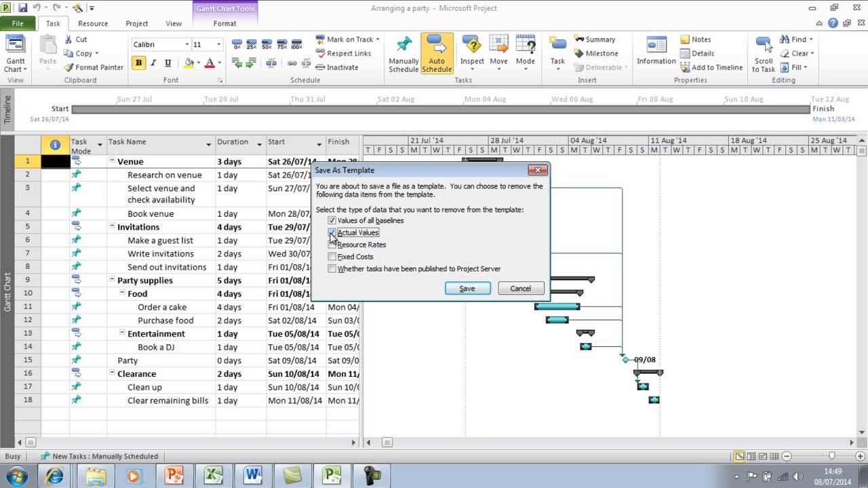Toggle Actual Values checkbox

click(x=332, y=232)
